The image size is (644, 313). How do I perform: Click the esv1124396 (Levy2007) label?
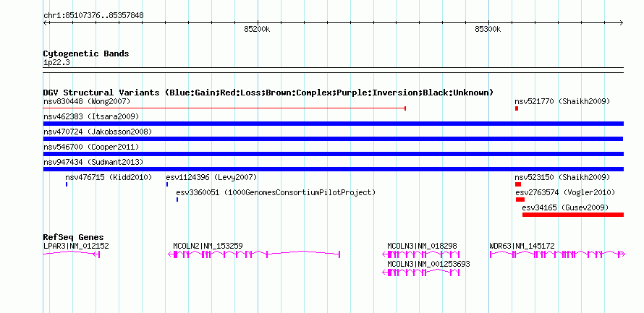click(x=211, y=177)
